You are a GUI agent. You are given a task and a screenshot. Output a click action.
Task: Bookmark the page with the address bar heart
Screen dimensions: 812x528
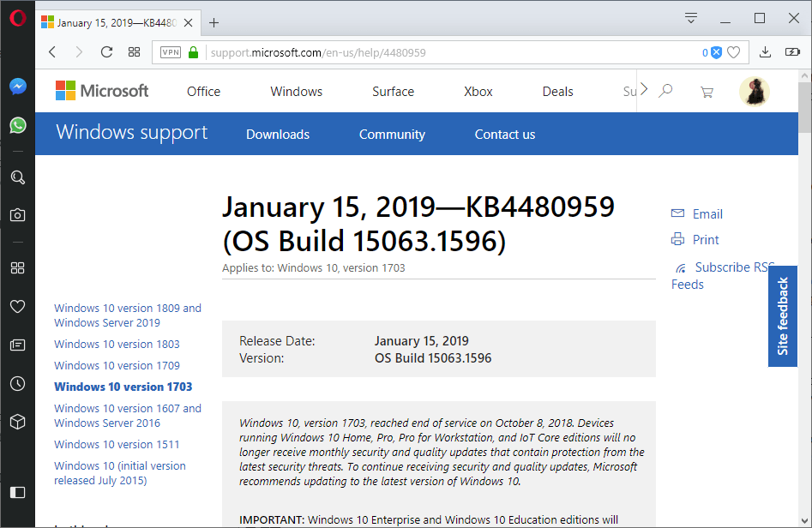tap(733, 52)
